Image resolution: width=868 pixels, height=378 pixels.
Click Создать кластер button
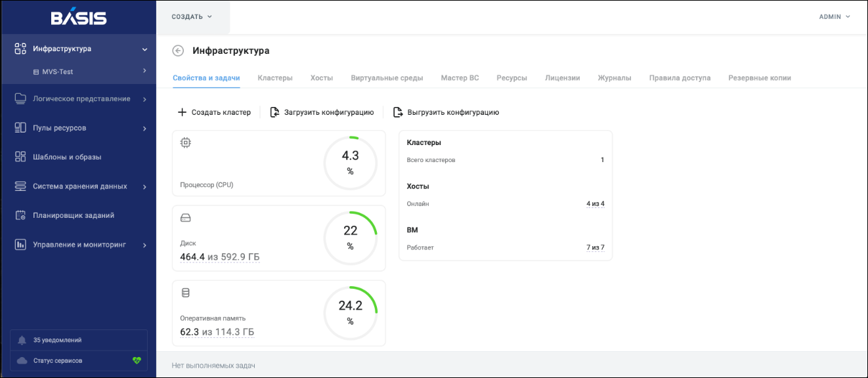[214, 112]
